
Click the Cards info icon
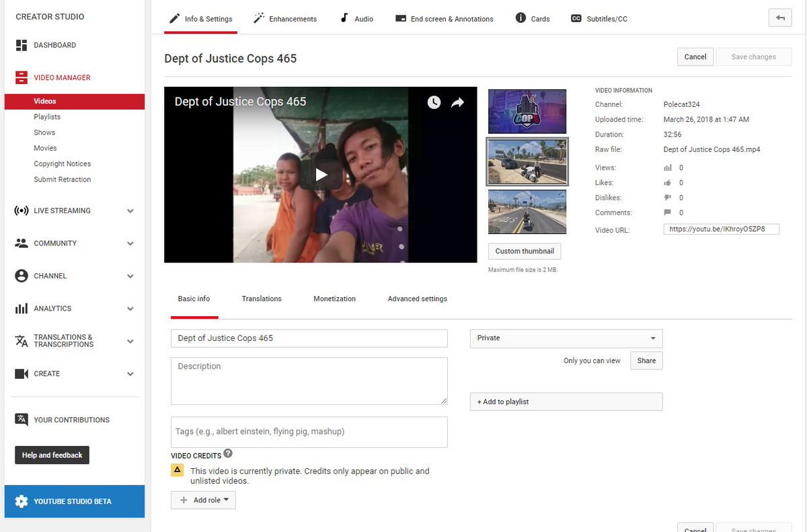click(x=521, y=18)
